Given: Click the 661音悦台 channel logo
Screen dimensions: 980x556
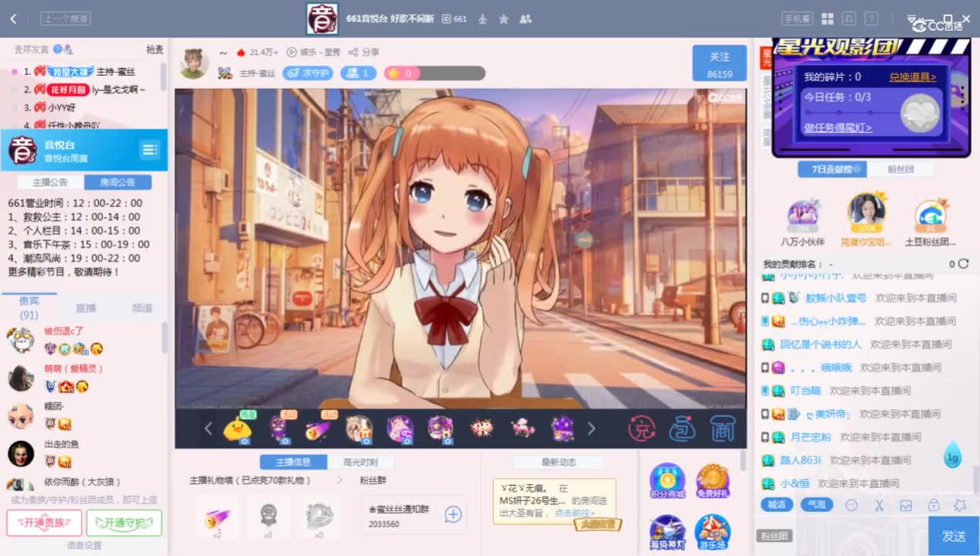Looking at the screenshot, I should coord(322,19).
